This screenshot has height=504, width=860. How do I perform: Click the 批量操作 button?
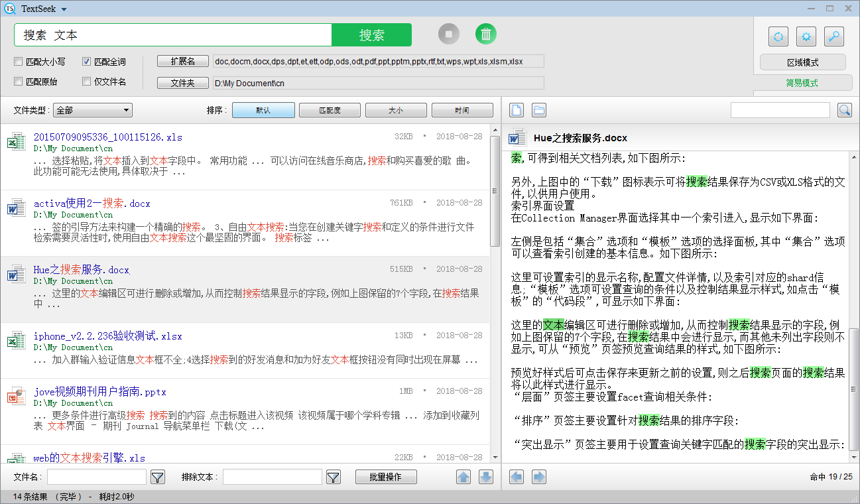(x=386, y=477)
